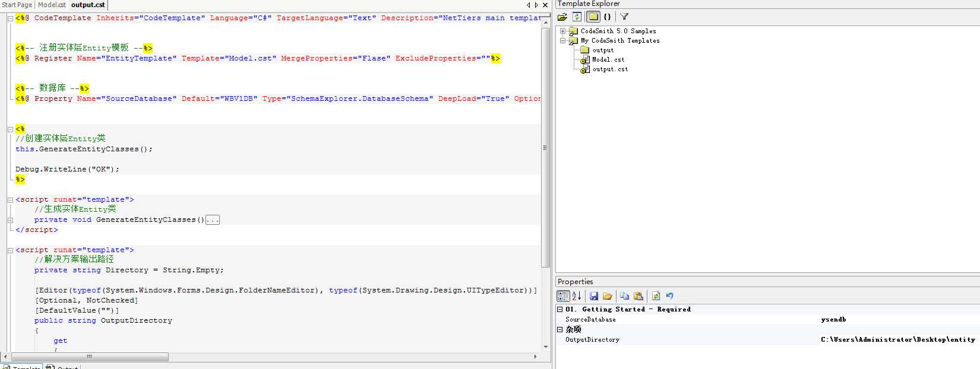Collapse the CodeTemplate directive region
Image resolution: width=980 pixels, height=369 pixels.
click(10, 18)
